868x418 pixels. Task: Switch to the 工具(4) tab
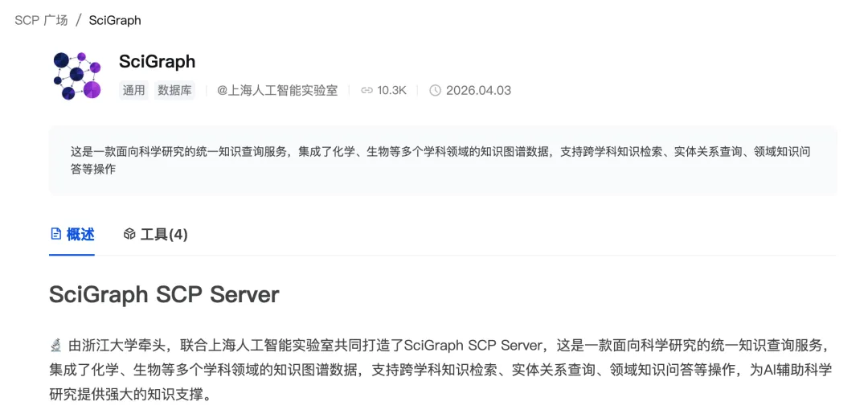point(156,235)
